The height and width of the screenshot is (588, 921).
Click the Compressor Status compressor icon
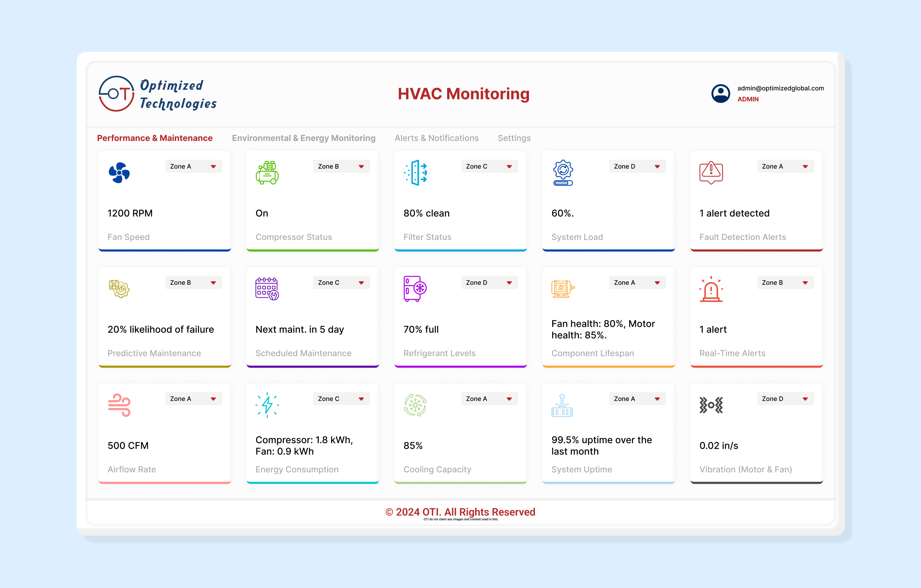(x=267, y=173)
